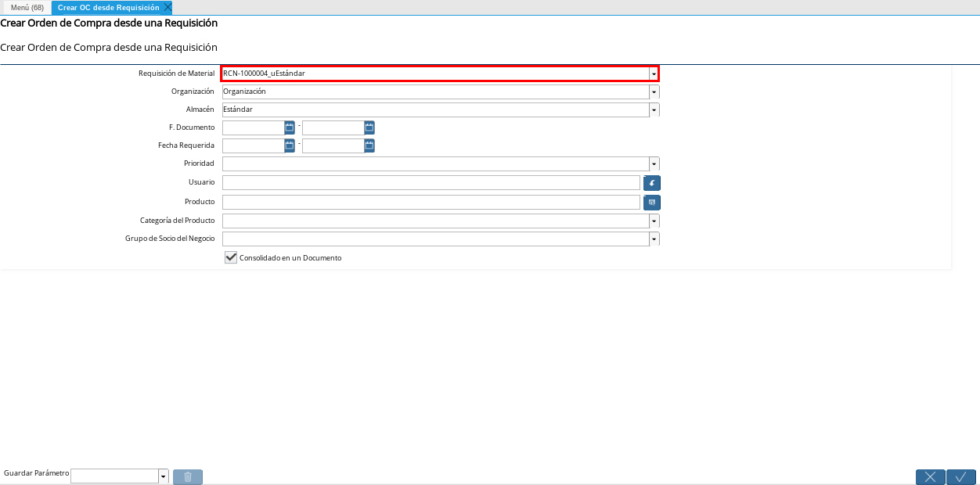The height and width of the screenshot is (485, 980).
Task: Click the Categoría del Producto label
Action: [x=178, y=221]
